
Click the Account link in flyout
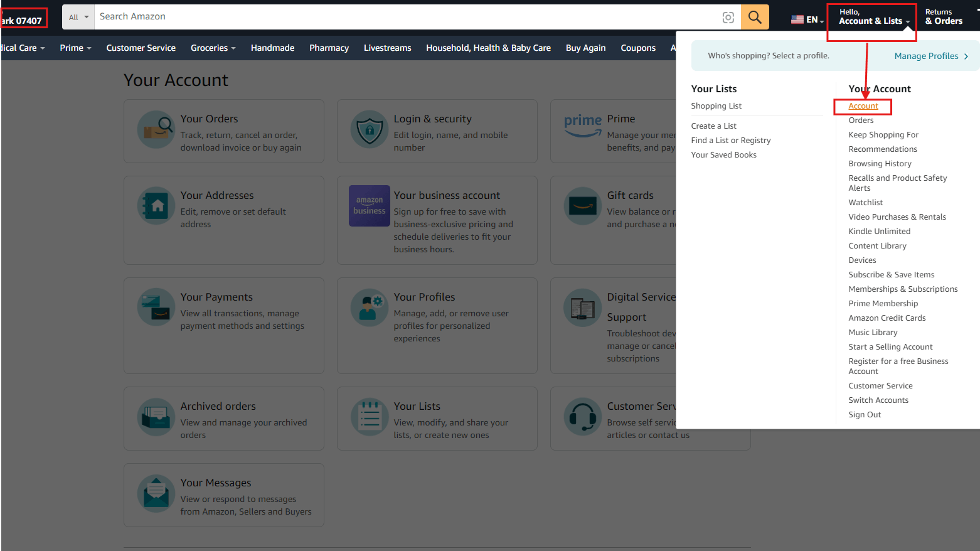click(863, 106)
